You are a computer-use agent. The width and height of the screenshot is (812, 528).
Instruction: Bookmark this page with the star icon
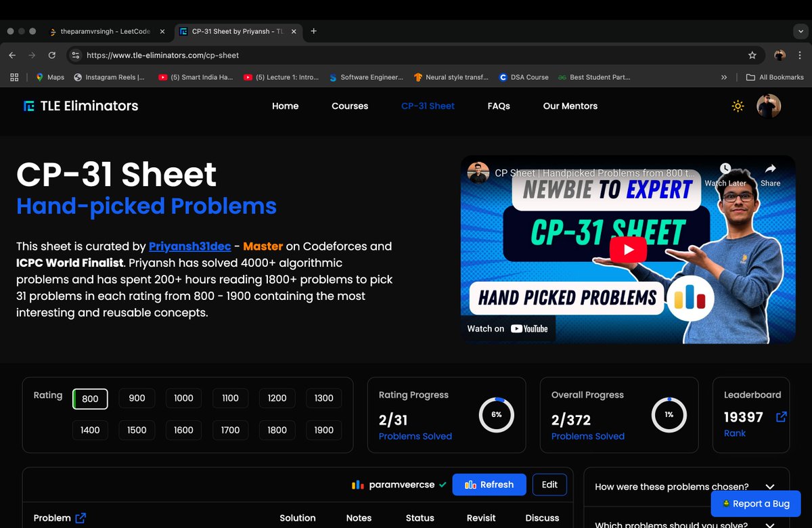[752, 56]
